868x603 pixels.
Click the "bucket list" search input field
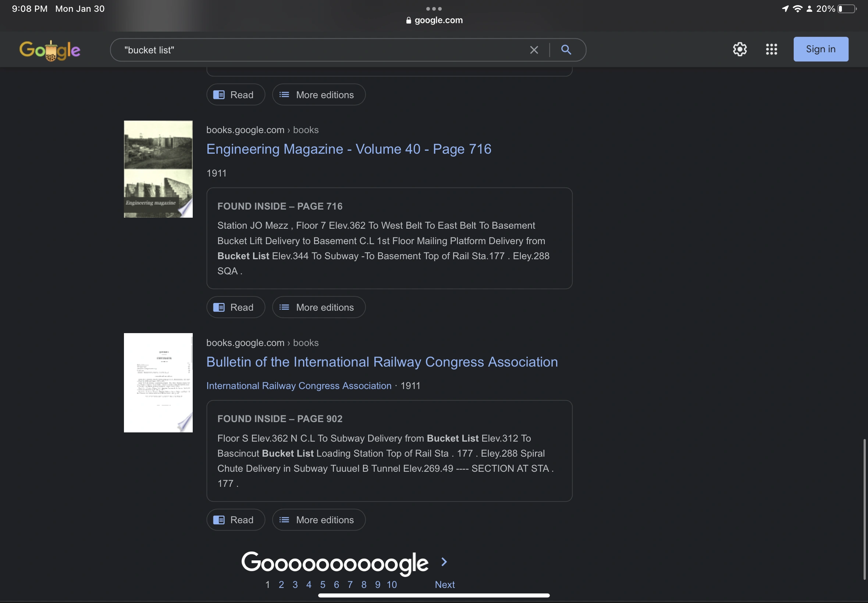pyautogui.click(x=321, y=50)
